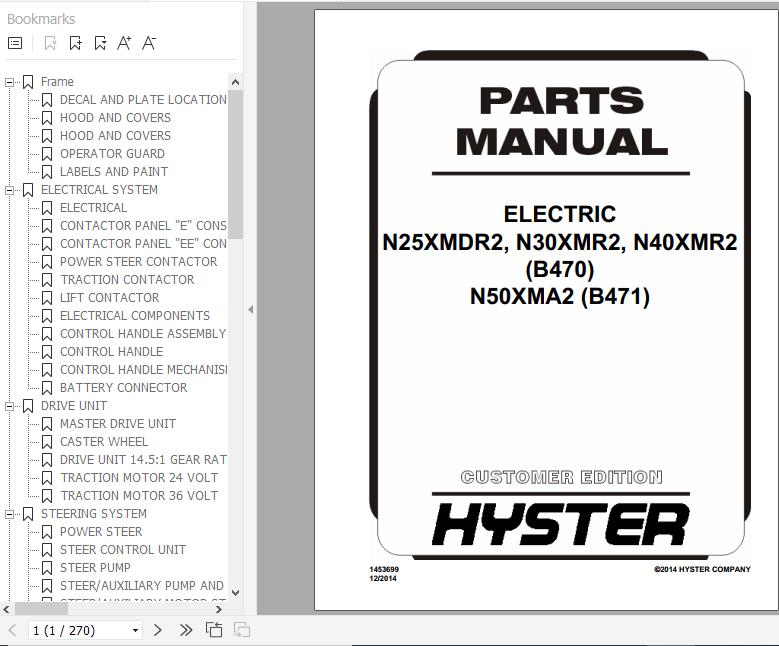Open STEER PUMP bookmark
The width and height of the screenshot is (779, 646).
point(95,567)
